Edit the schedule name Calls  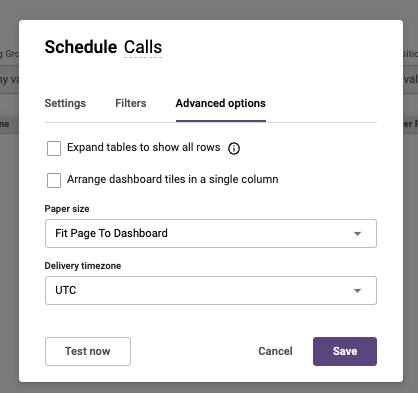click(x=143, y=47)
